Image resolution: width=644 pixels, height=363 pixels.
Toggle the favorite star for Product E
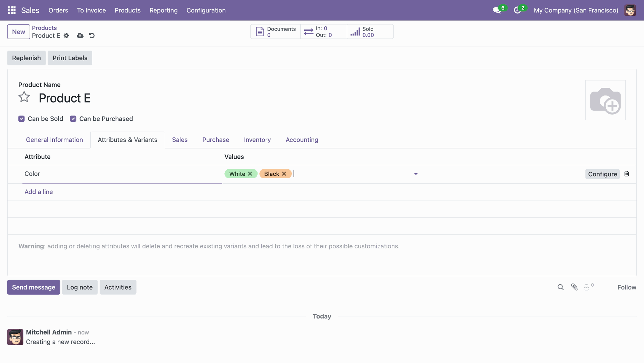point(24,97)
